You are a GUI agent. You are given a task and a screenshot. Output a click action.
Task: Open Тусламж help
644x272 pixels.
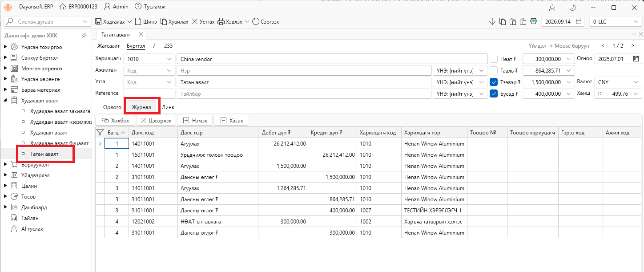(149, 7)
